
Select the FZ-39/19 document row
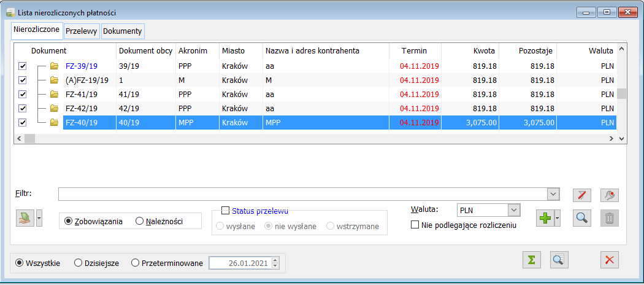point(315,66)
